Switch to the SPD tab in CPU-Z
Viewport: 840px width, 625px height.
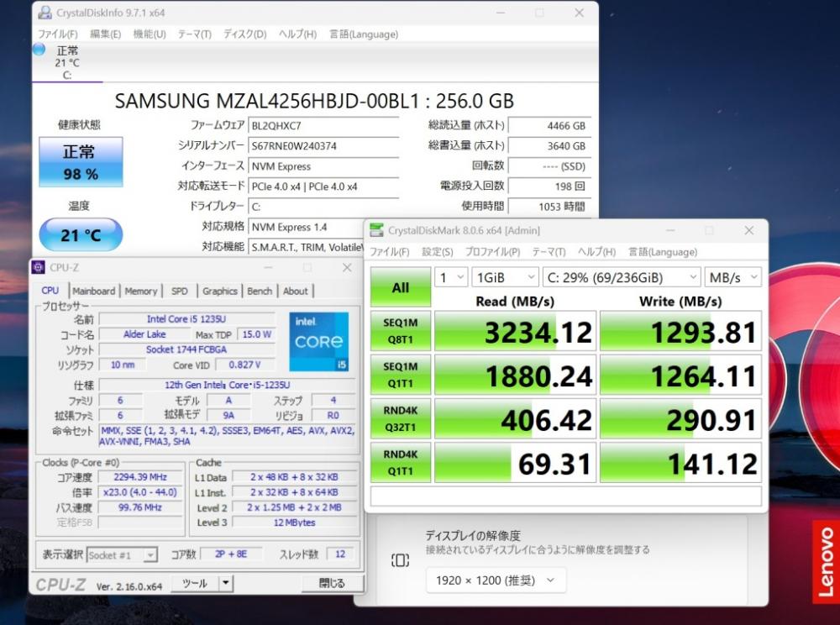[180, 291]
